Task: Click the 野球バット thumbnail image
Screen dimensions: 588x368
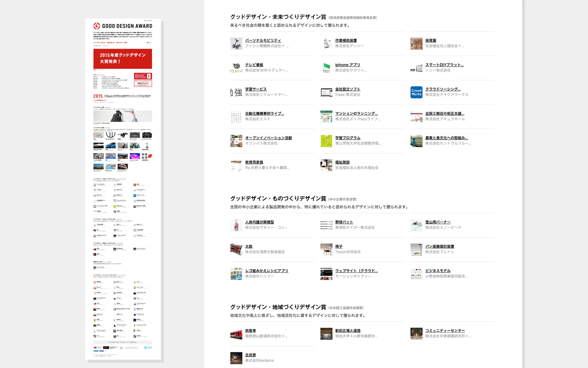Action: 326,225
